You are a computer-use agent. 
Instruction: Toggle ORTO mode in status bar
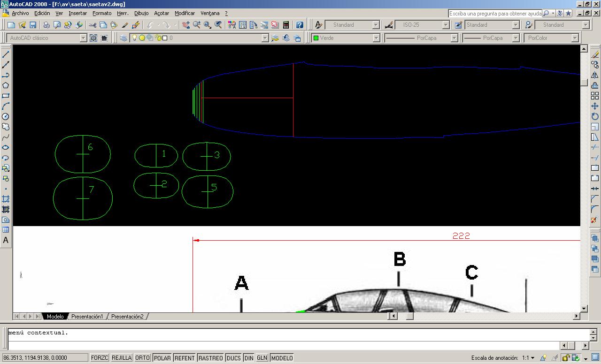point(142,358)
